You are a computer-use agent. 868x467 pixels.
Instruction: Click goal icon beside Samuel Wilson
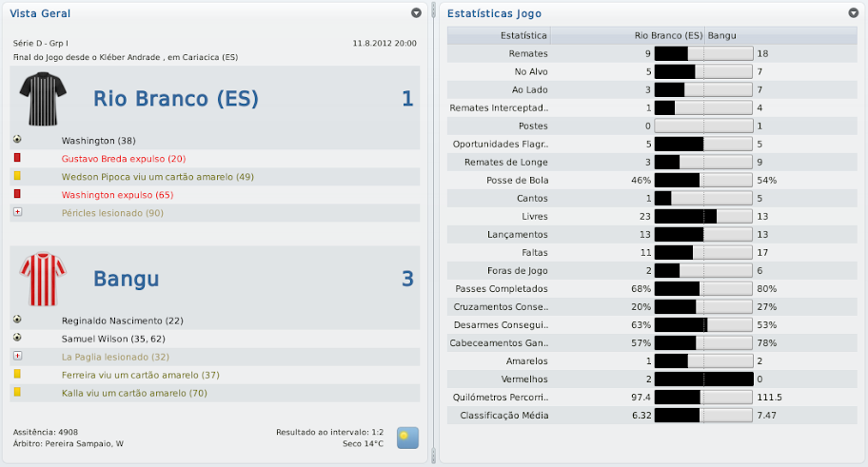pos(17,338)
